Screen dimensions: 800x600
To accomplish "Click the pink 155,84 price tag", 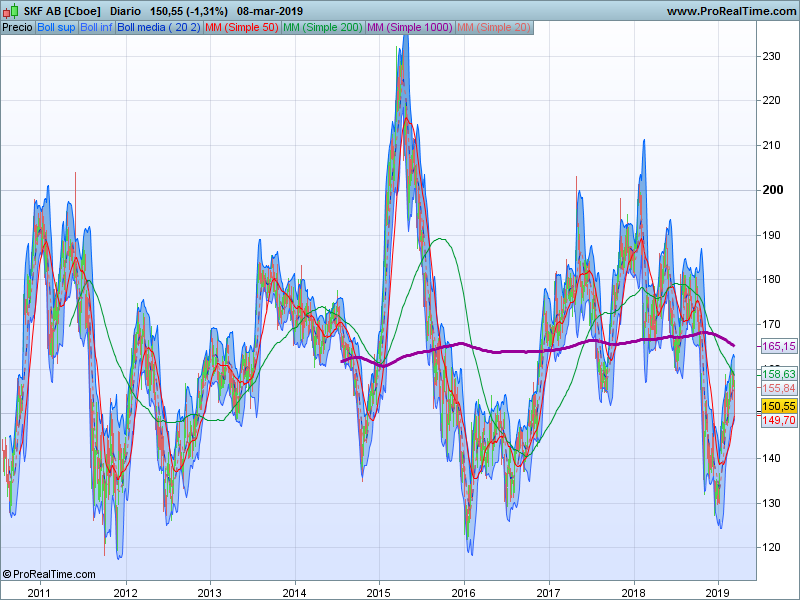I will point(779,388).
